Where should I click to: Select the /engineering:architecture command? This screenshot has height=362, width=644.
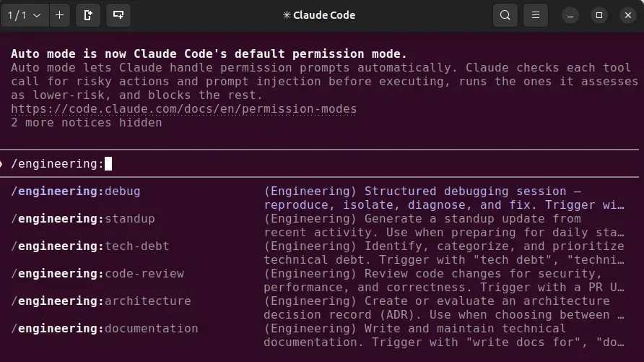101,301
